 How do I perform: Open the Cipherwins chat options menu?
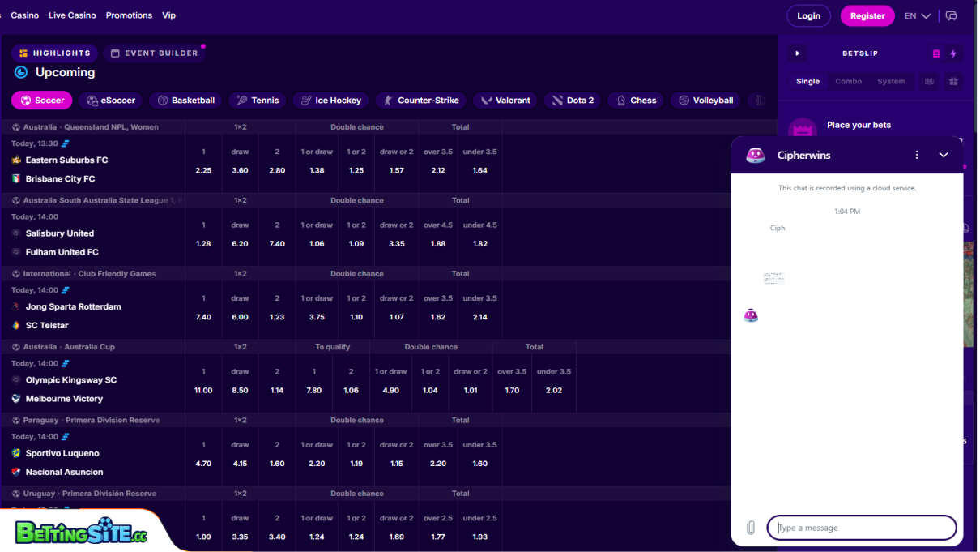point(916,154)
